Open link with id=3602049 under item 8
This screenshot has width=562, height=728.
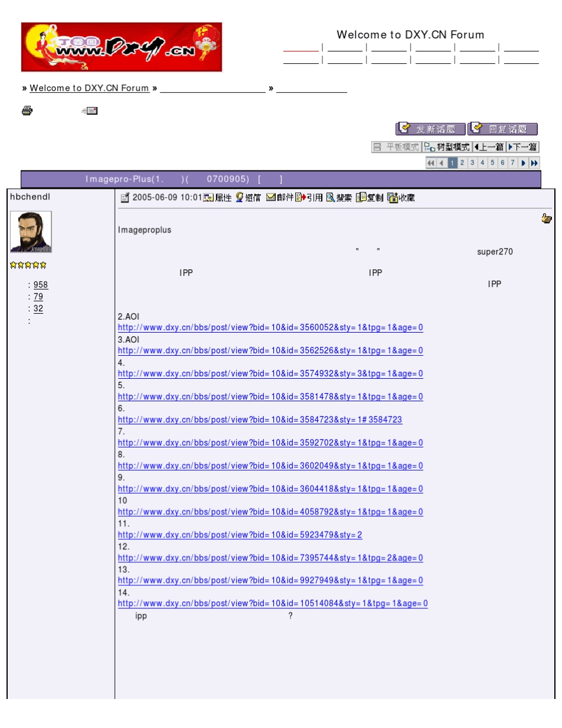tap(270, 466)
